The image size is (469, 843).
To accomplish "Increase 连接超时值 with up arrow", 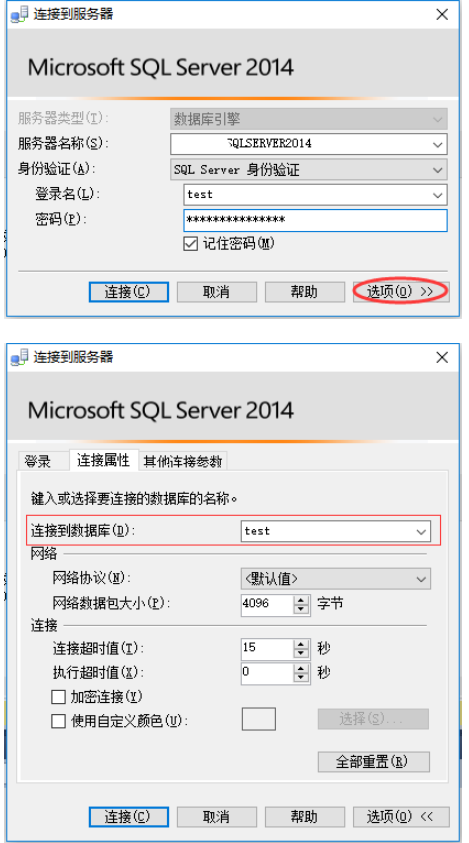I will (x=301, y=644).
